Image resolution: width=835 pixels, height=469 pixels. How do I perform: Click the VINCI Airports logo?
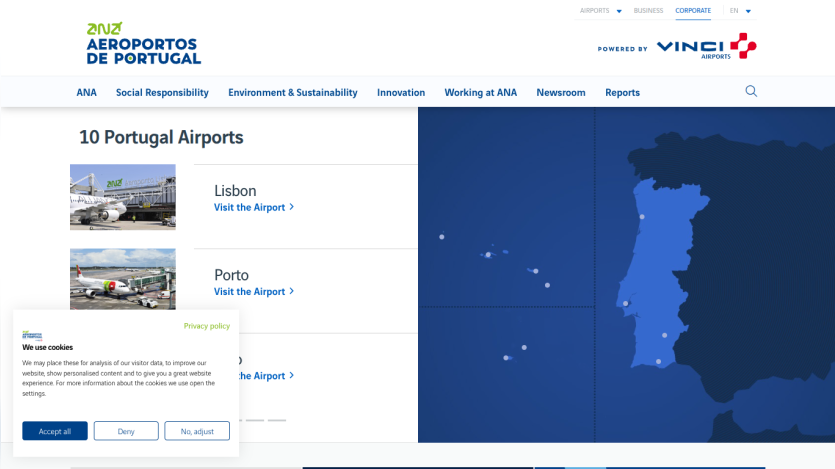click(x=706, y=46)
